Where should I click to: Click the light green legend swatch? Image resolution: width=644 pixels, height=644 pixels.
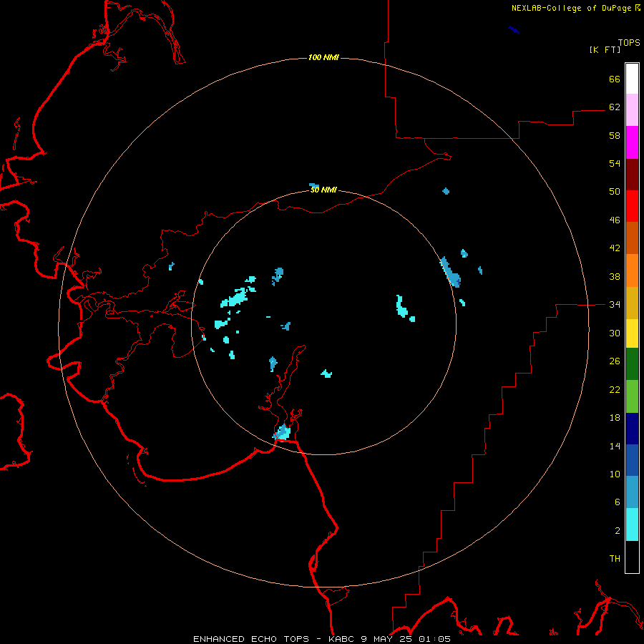632,396
